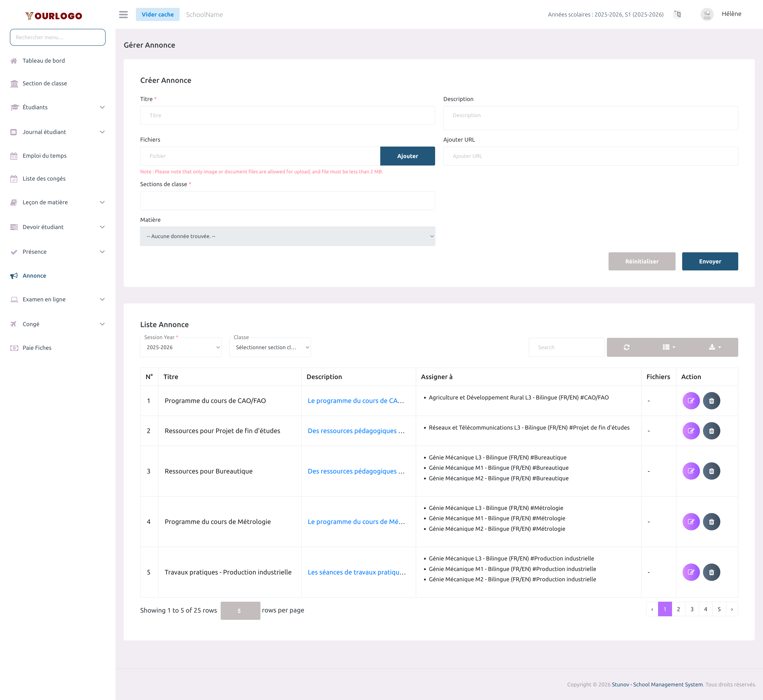
Task: Click the hamburger menu icon beside Vider cache
Action: pyautogui.click(x=123, y=14)
